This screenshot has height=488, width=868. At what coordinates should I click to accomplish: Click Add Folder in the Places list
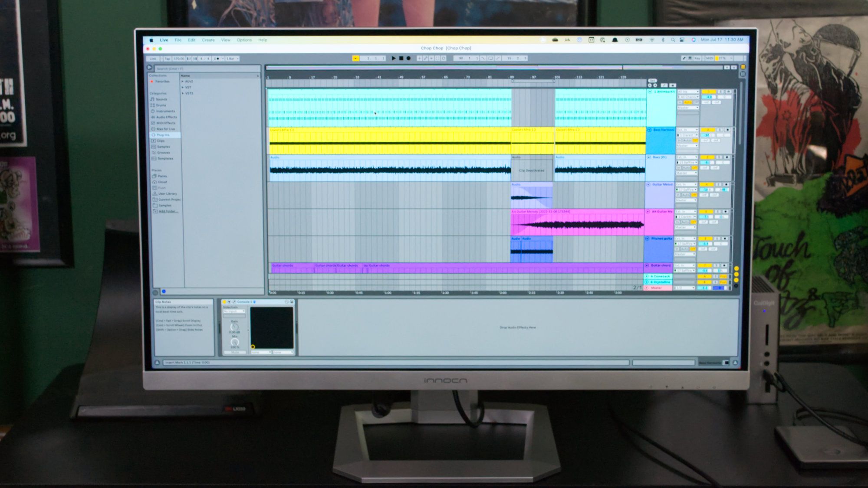(167, 211)
